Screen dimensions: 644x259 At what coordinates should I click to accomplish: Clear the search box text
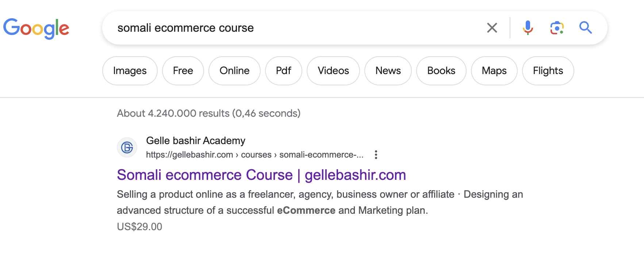click(x=492, y=28)
